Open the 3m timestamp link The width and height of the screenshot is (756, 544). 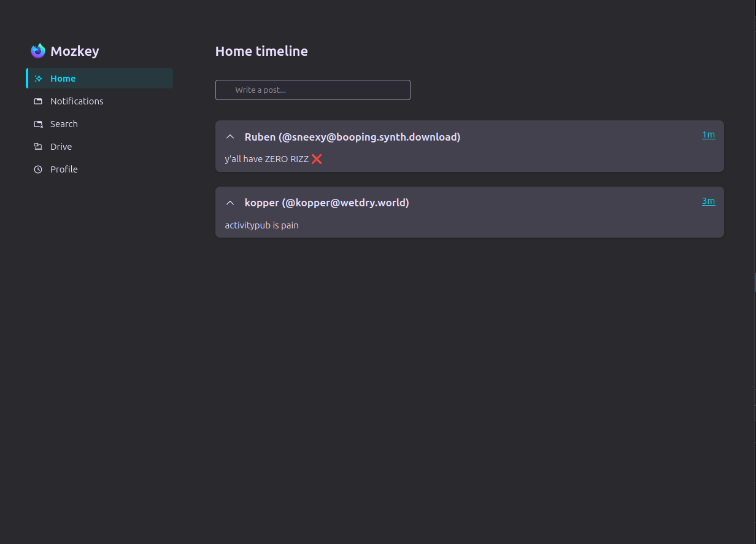click(708, 201)
